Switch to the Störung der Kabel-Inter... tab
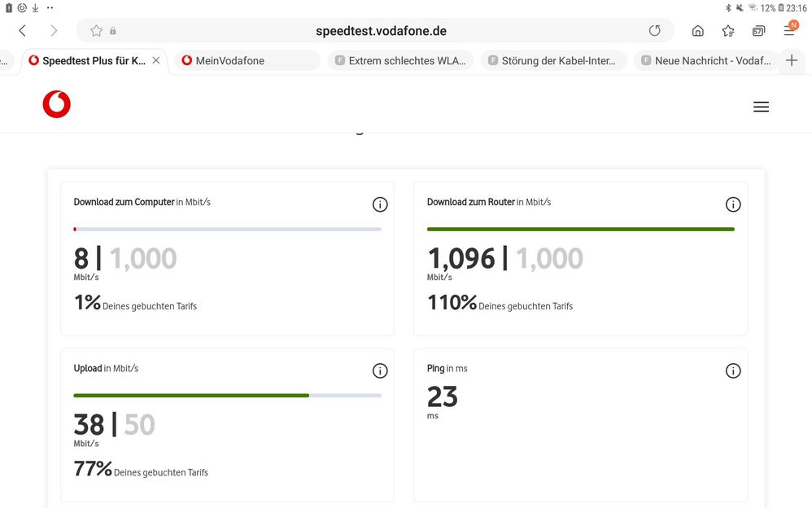Screen dimensions: 812x508 coord(553,60)
